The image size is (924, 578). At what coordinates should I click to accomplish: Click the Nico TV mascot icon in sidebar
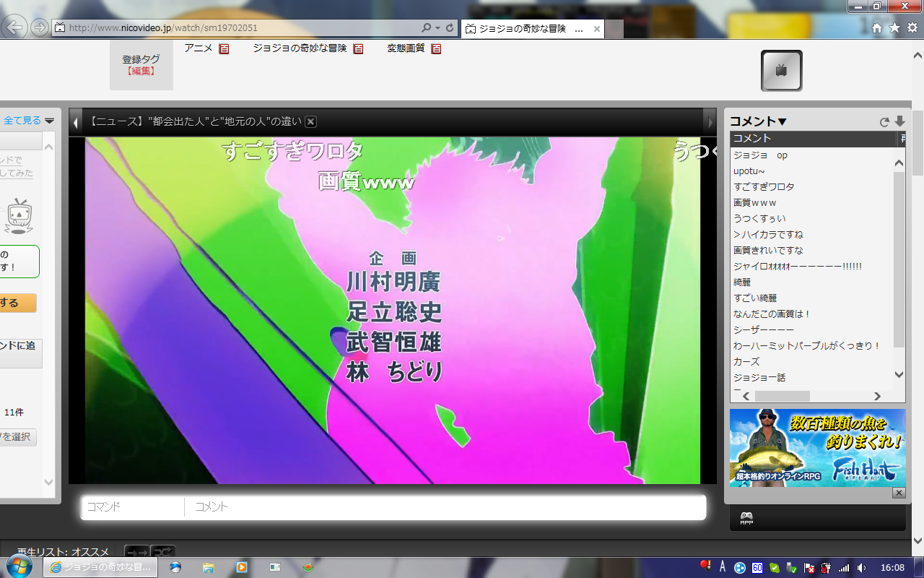[19, 217]
